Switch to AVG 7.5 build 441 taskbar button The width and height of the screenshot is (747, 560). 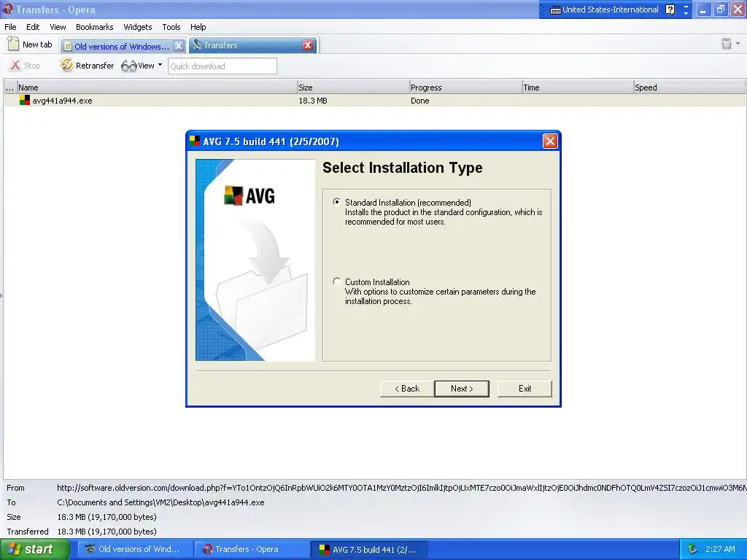point(368,549)
